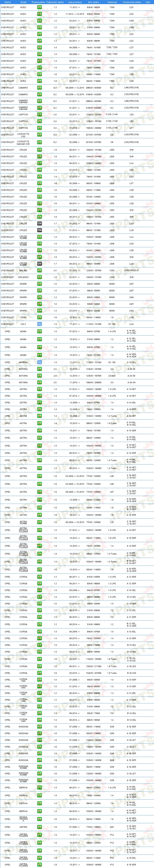Click power value 155kW / 211KM
The width and height of the screenshot is (154, 868).
click(94, 667)
